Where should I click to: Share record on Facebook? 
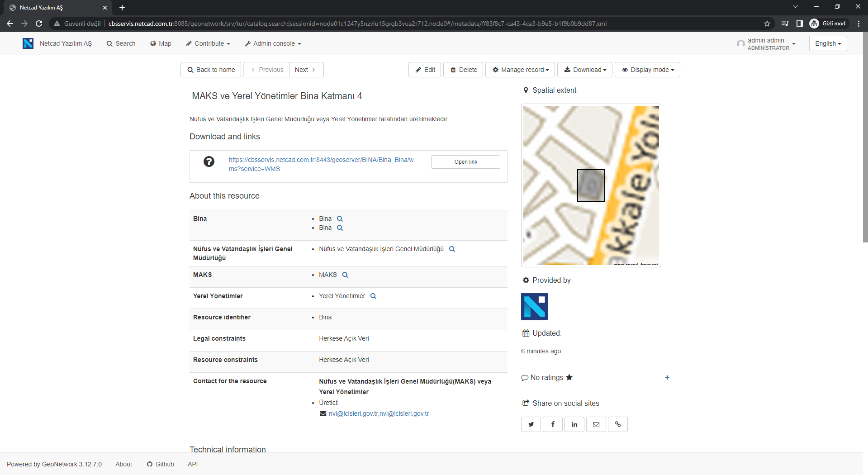pos(553,424)
